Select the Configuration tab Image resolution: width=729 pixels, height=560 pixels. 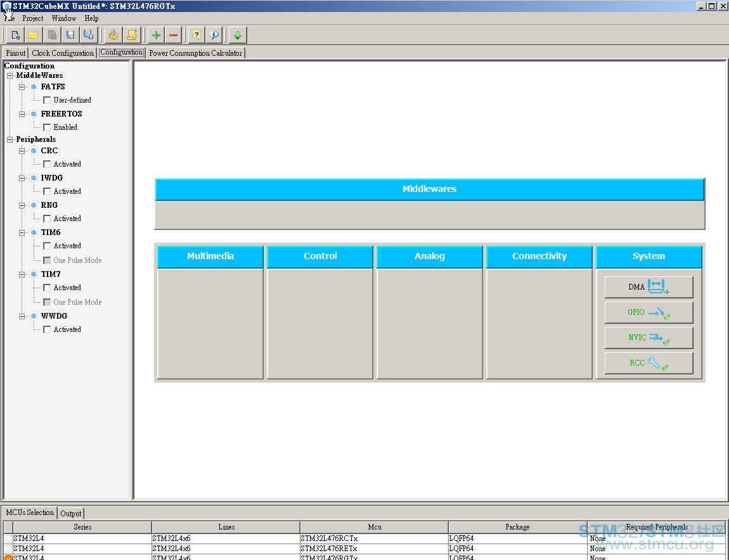click(121, 52)
